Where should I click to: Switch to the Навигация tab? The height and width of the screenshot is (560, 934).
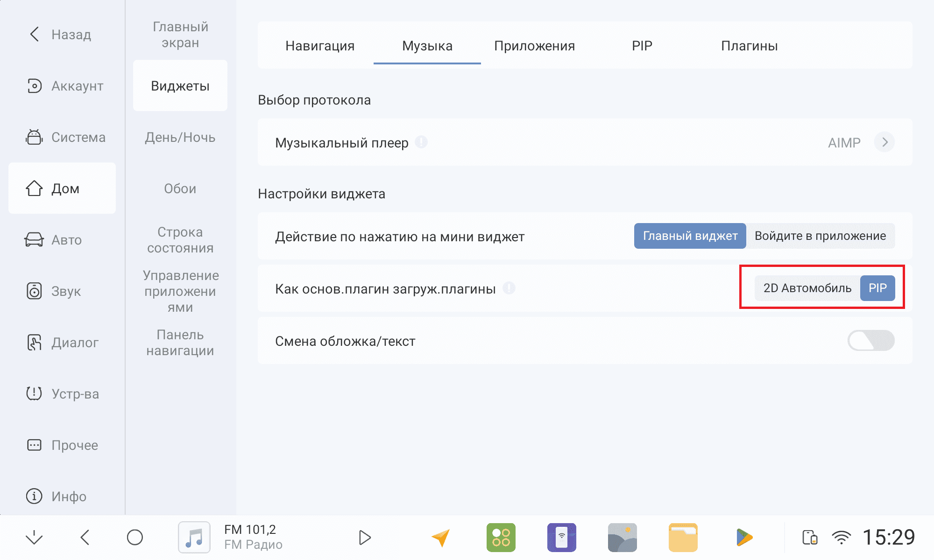click(x=320, y=46)
